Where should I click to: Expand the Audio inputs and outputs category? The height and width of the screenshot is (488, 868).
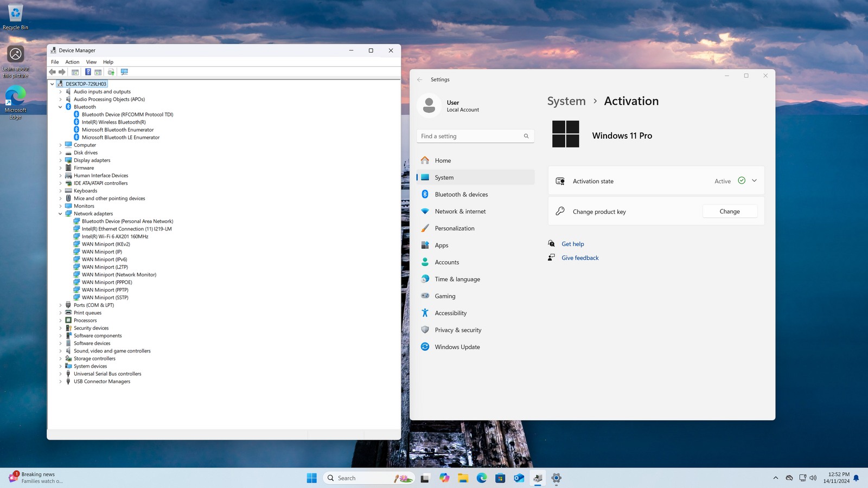pyautogui.click(x=60, y=92)
